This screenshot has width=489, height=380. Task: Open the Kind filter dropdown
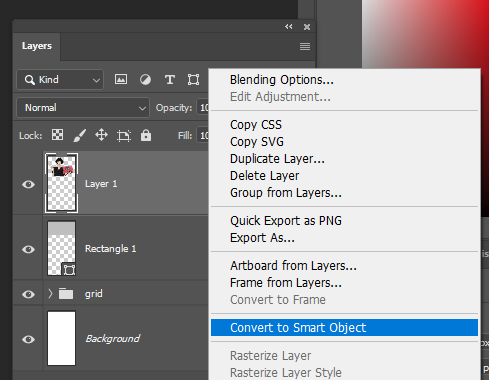[60, 80]
